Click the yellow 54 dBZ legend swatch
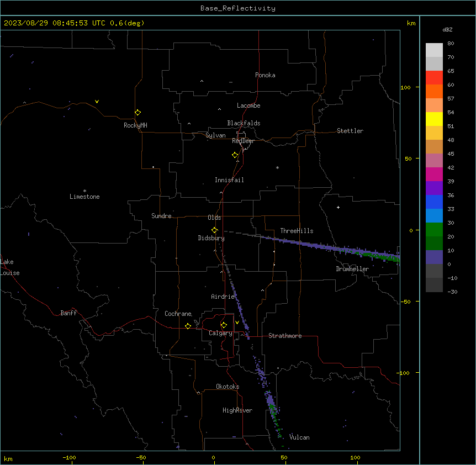Screen dimensions: 476x465 [x=434, y=119]
